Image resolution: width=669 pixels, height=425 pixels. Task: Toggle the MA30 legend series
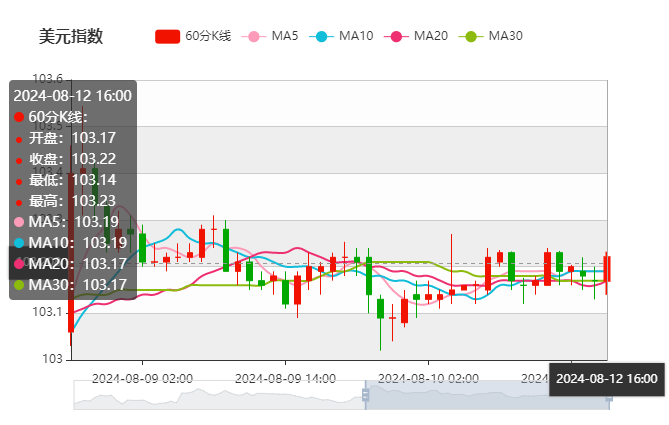(x=491, y=36)
